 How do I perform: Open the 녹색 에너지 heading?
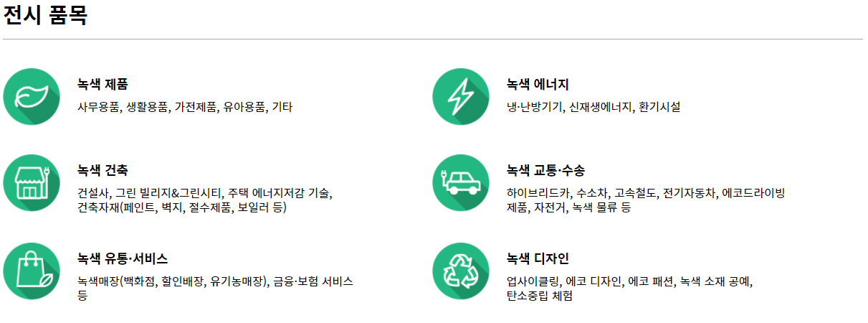click(x=538, y=85)
